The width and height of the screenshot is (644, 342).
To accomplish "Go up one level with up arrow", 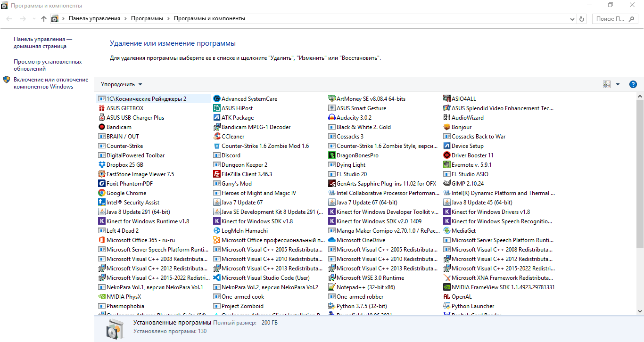I will (x=44, y=19).
